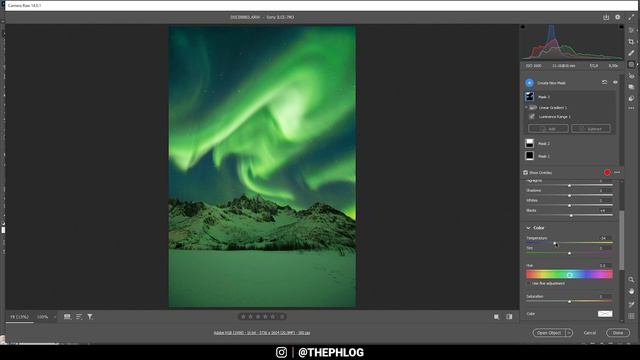
Task: Toggle full screen mode icon
Action: [x=631, y=17]
